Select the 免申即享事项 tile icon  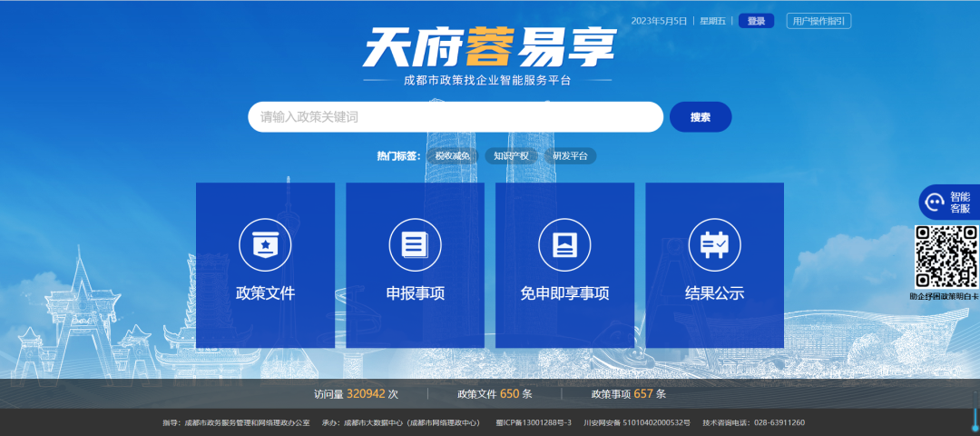(564, 244)
